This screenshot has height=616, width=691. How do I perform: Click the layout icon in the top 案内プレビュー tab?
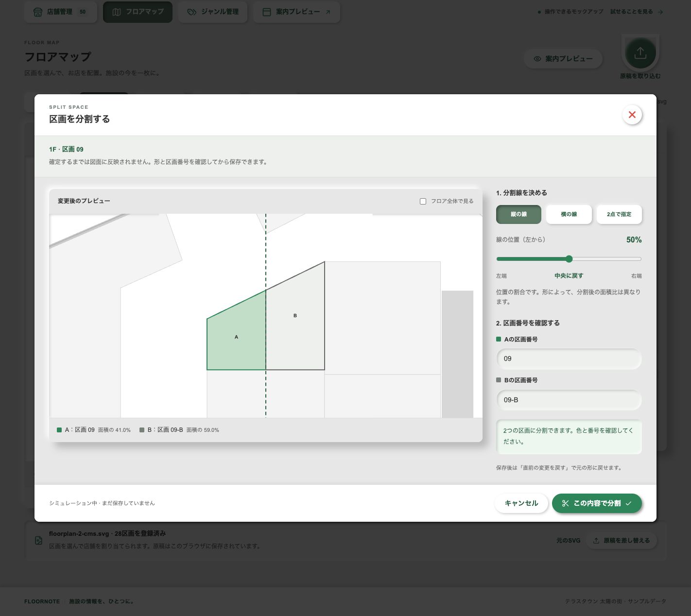267,12
